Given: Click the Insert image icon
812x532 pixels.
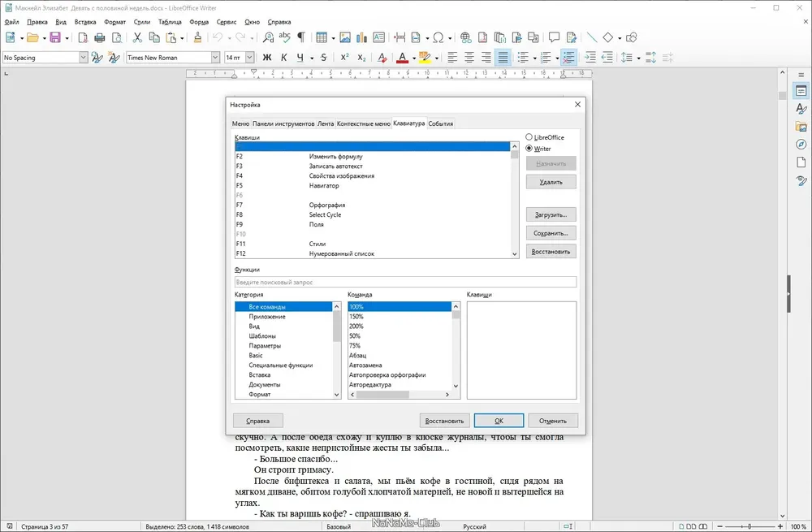Looking at the screenshot, I should click(345, 37).
